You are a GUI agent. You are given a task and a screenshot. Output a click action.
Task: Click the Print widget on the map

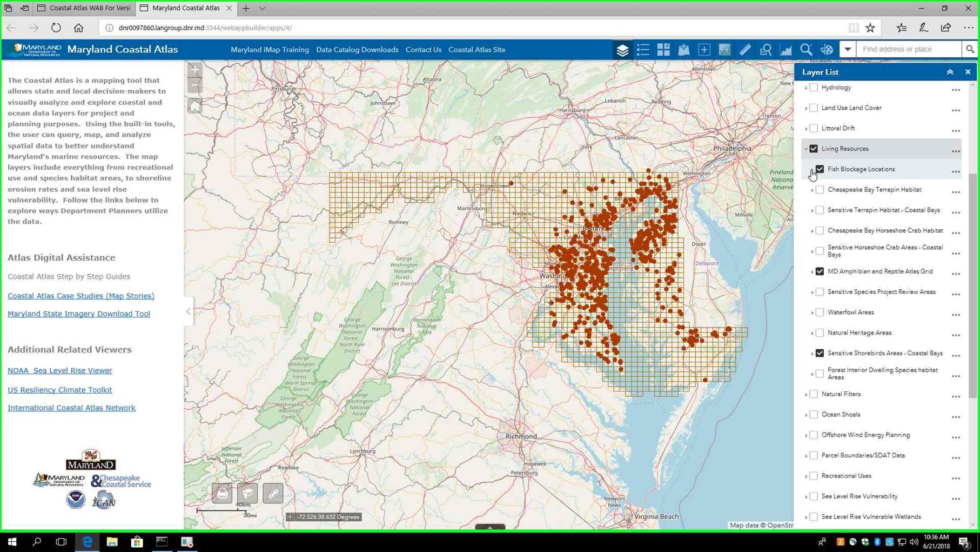[x=222, y=493]
